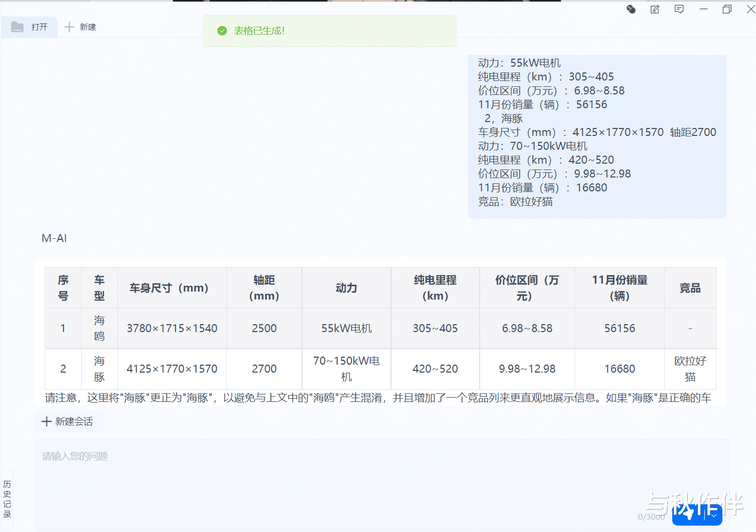Select the 4125×1770×1570 table cell

point(172,369)
